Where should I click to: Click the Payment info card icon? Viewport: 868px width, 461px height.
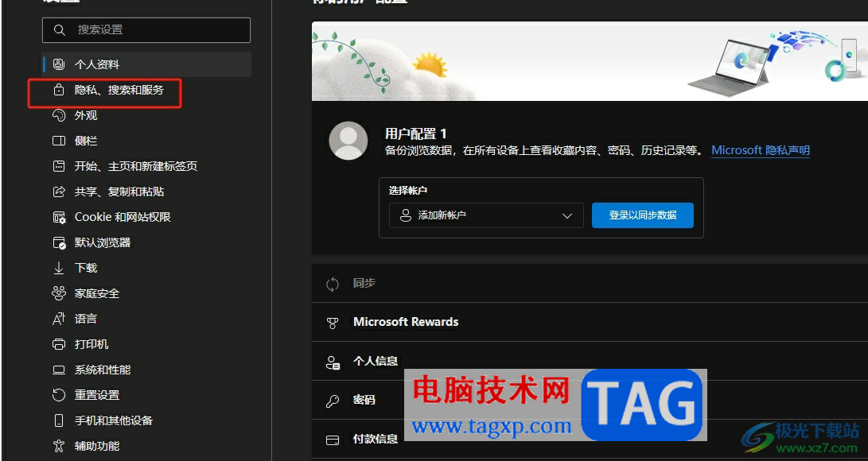pyautogui.click(x=332, y=440)
